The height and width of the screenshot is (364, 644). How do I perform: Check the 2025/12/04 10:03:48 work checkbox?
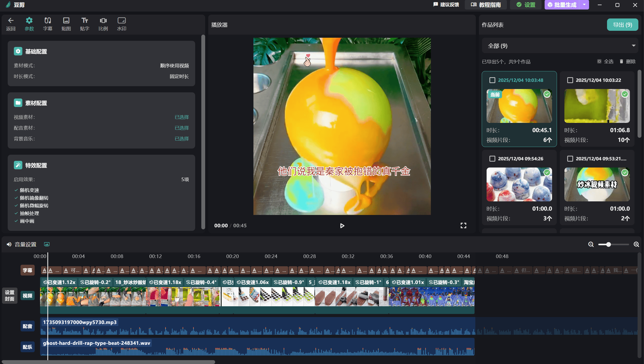492,80
